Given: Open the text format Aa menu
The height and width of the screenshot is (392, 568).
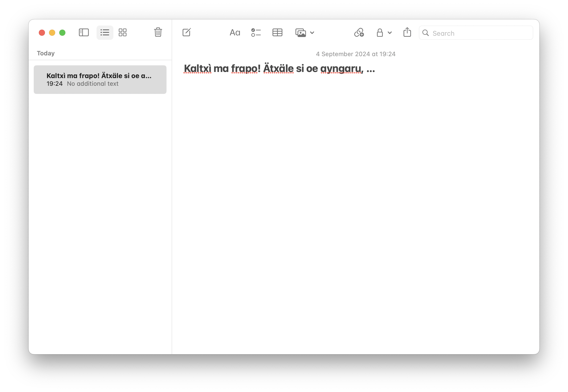Looking at the screenshot, I should click(235, 33).
